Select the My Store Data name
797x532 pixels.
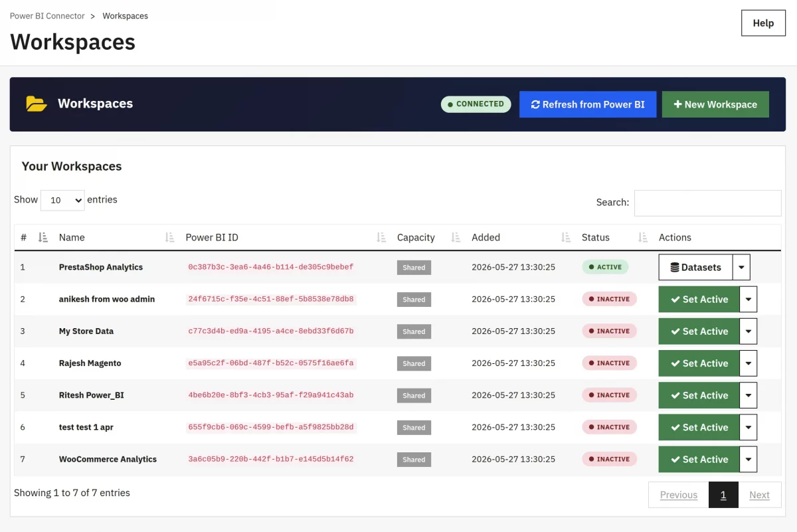click(86, 331)
